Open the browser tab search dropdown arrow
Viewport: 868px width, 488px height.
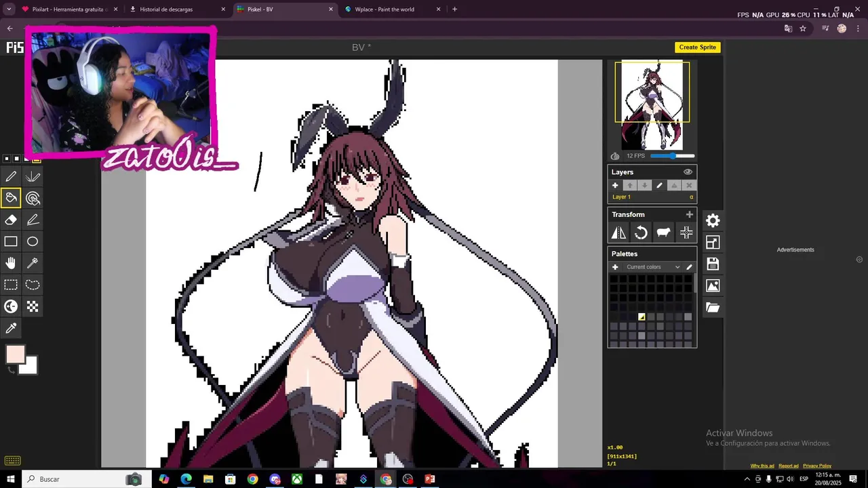(x=9, y=9)
